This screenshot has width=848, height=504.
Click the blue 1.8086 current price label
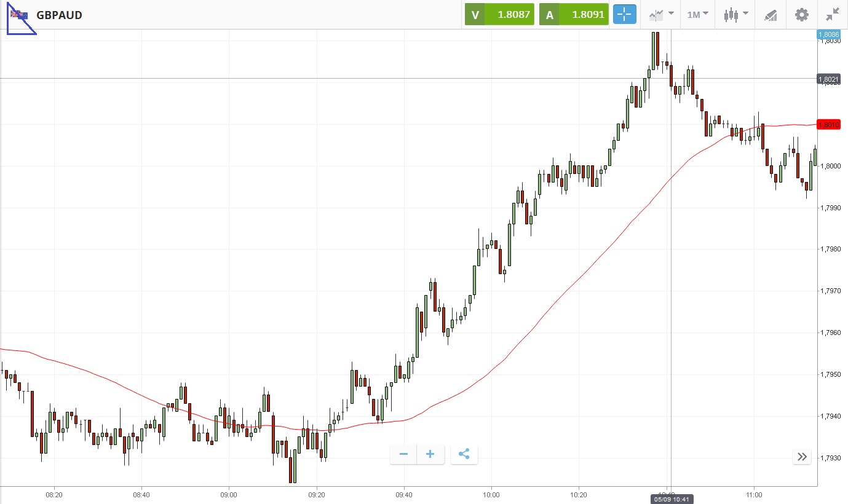pos(828,35)
